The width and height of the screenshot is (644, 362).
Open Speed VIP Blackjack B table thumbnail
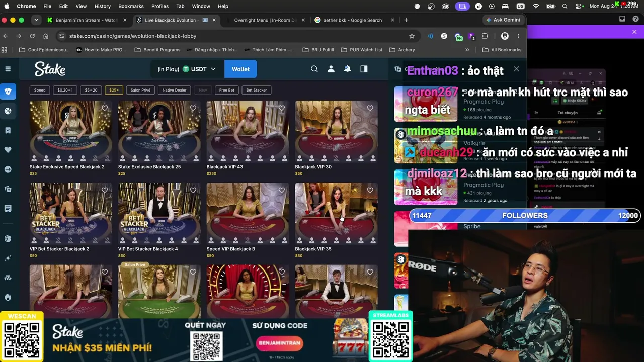pyautogui.click(x=248, y=213)
